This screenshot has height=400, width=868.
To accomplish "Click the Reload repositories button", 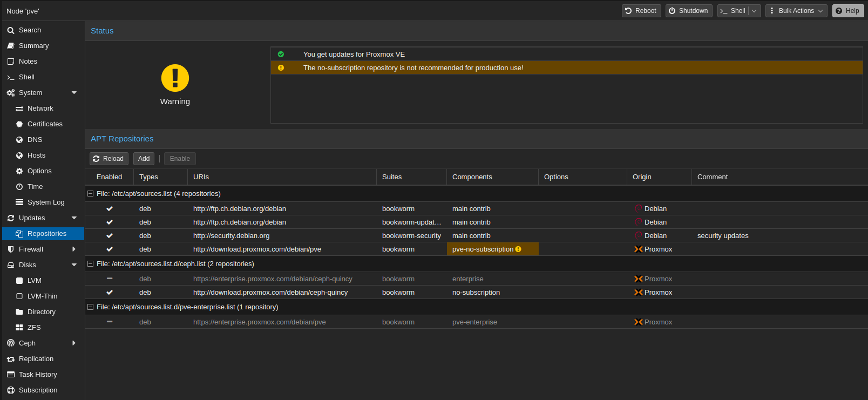I will [x=109, y=159].
